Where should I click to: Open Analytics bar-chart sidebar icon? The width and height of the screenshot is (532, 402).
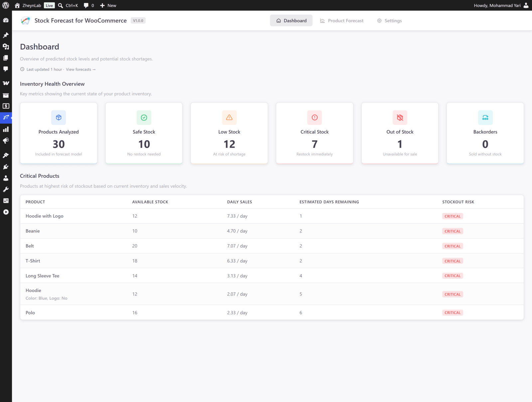pos(6,129)
